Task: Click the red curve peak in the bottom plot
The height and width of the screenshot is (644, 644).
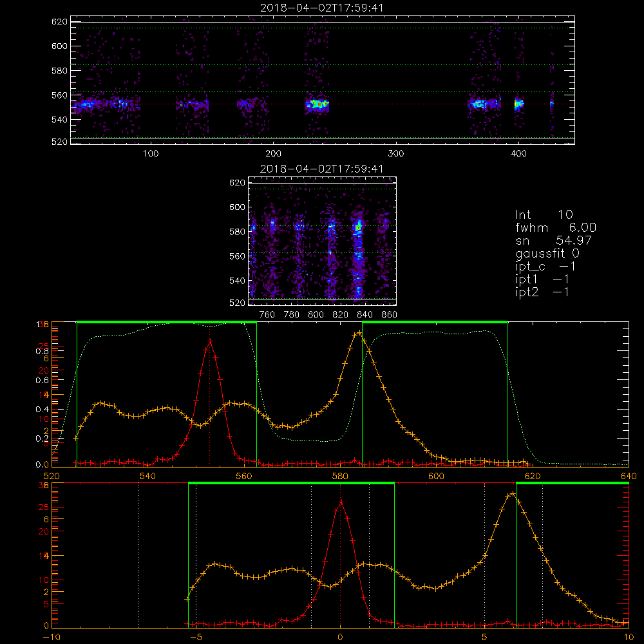Action: [341, 502]
